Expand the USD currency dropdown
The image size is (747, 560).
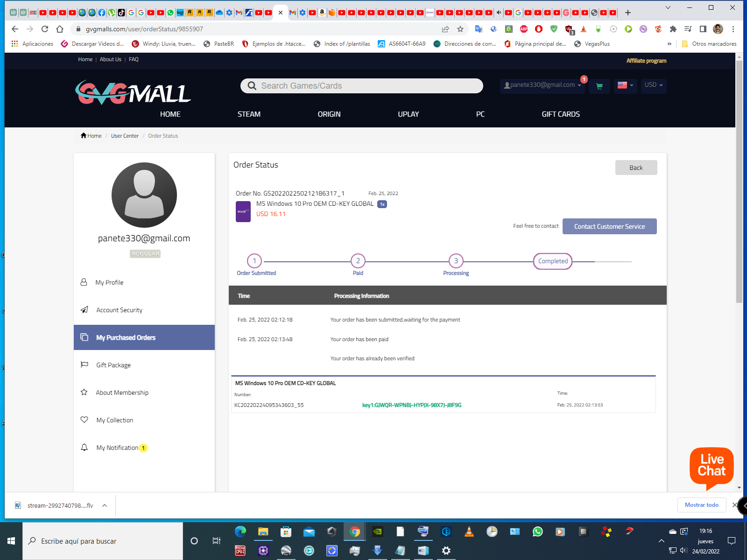point(653,85)
